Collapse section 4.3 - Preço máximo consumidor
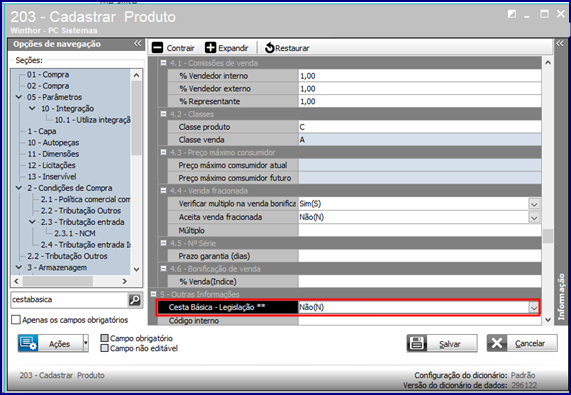Viewport: 571px width, 395px height. click(163, 152)
